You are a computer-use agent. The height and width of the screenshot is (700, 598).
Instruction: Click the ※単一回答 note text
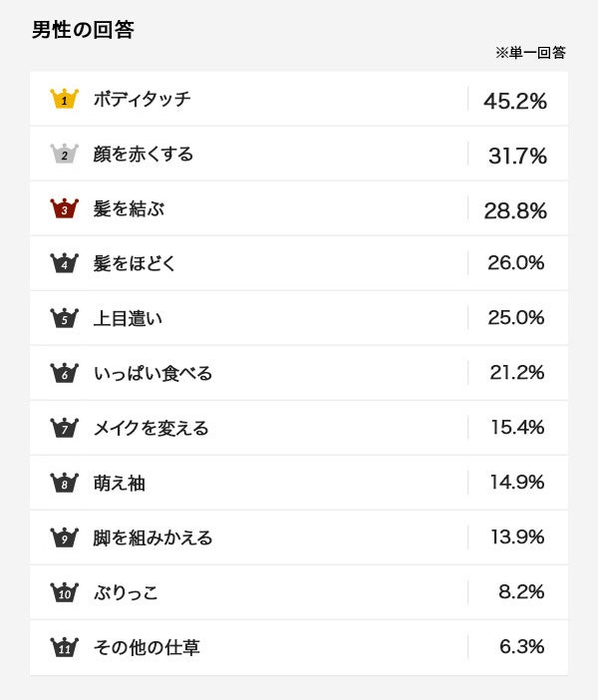click(x=530, y=53)
